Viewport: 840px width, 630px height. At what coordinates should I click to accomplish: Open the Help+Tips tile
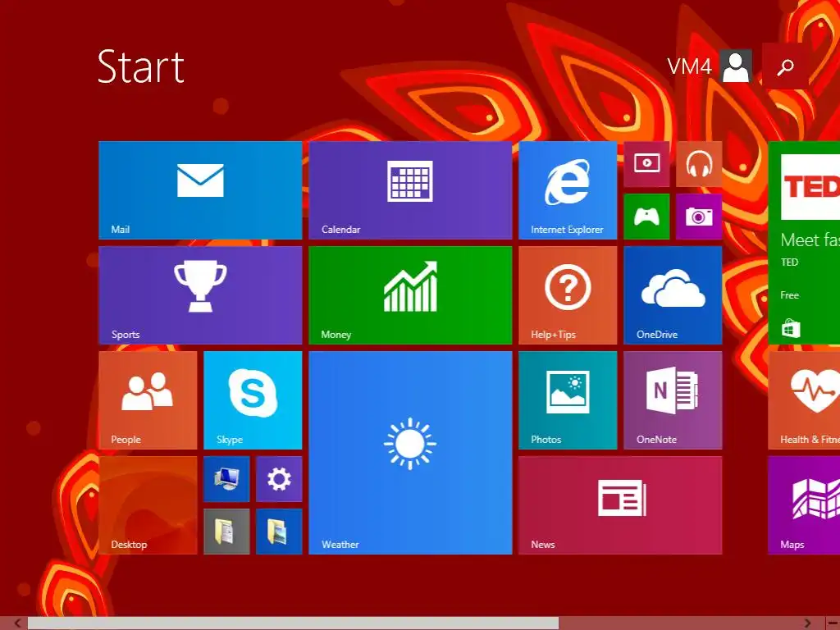coord(568,295)
